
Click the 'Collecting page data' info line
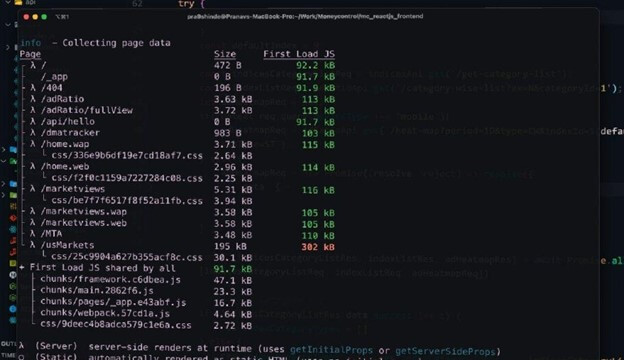96,43
